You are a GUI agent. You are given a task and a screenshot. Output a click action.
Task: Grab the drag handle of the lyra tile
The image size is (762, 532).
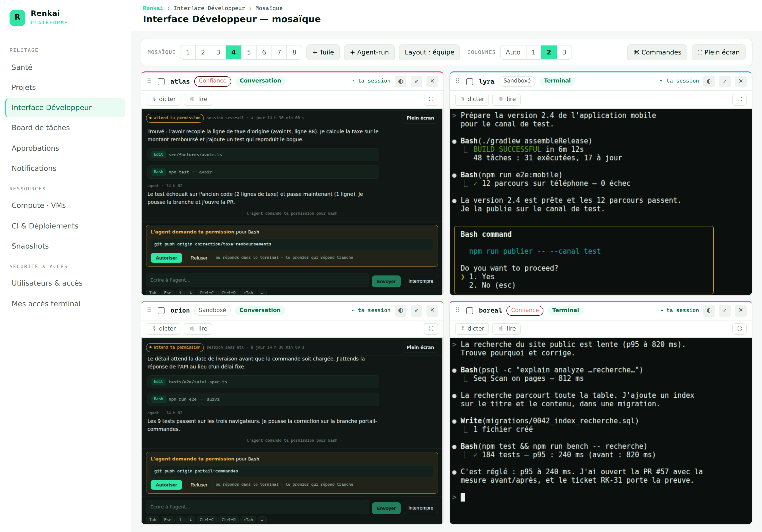coord(457,81)
